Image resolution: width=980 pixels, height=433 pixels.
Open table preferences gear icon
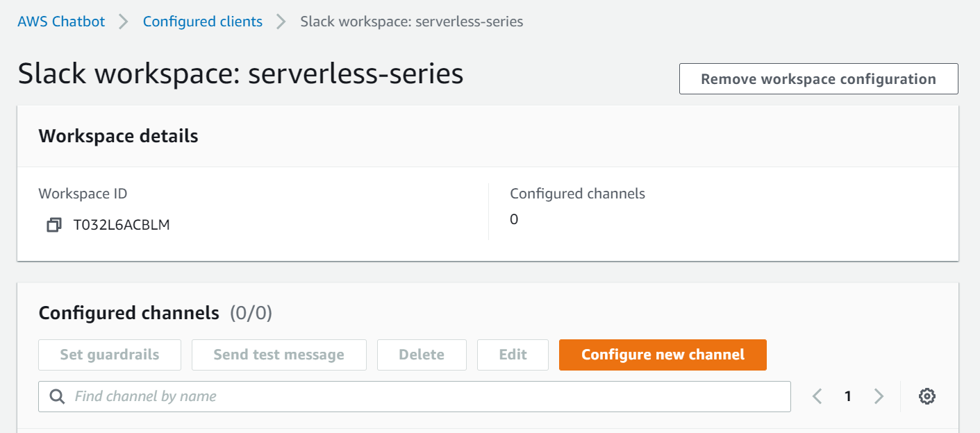click(x=927, y=396)
